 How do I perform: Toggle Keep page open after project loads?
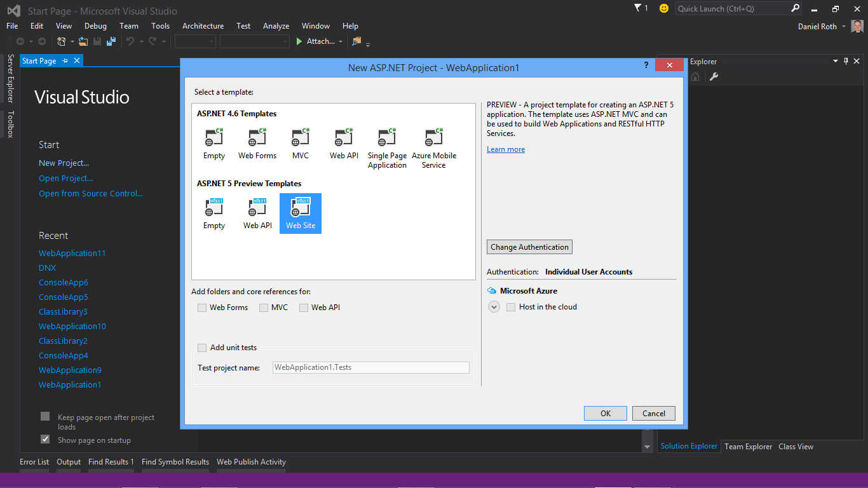point(45,417)
